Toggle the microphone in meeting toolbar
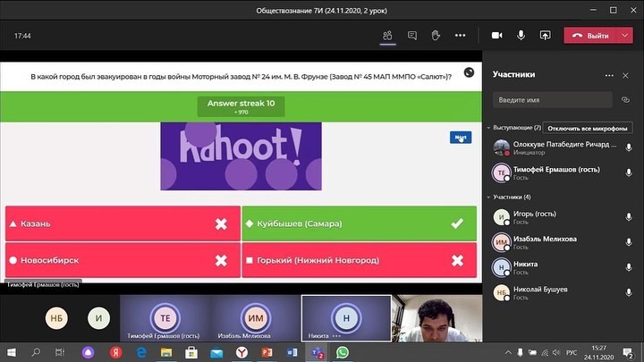 pyautogui.click(x=521, y=36)
